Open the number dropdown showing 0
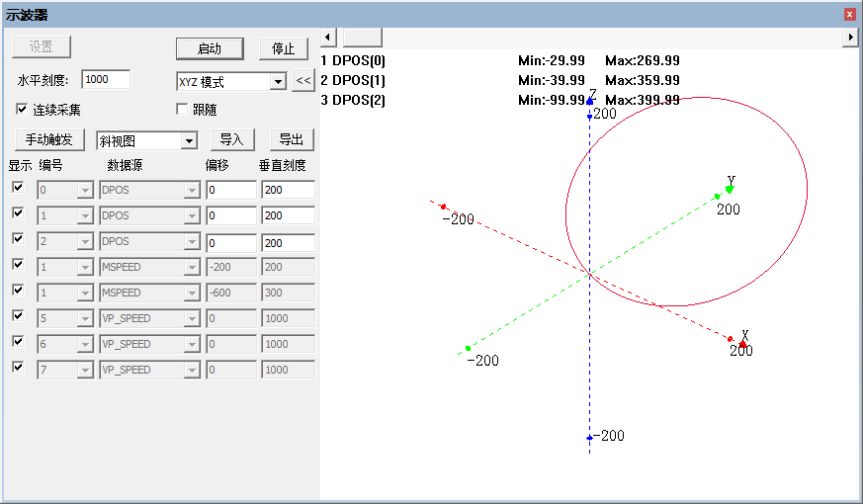This screenshot has width=863, height=504. [85, 191]
